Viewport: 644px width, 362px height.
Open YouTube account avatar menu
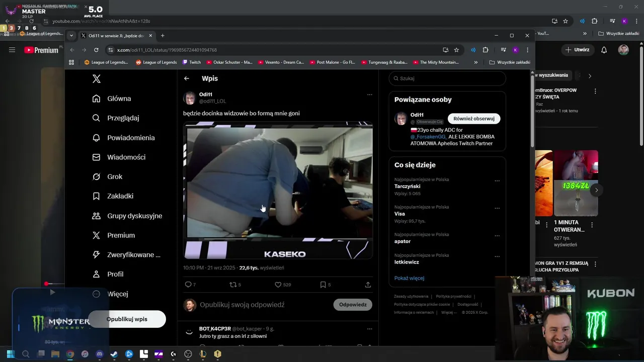[623, 50]
